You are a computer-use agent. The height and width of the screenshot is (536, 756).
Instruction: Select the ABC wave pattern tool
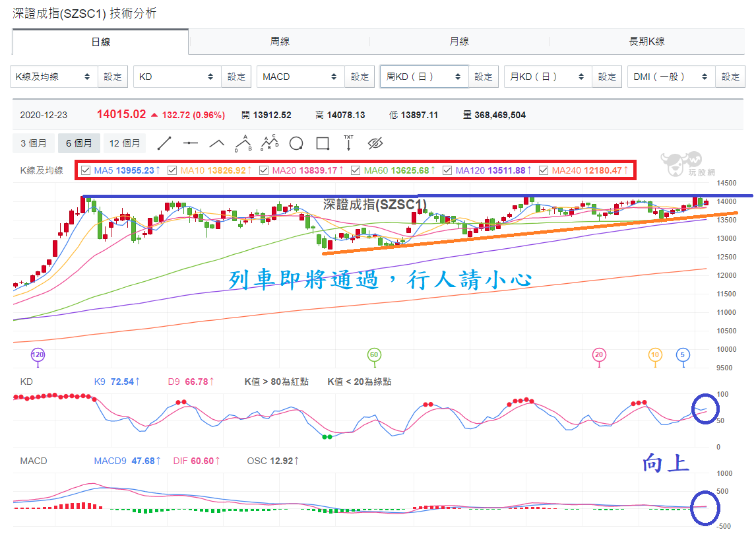(243, 143)
